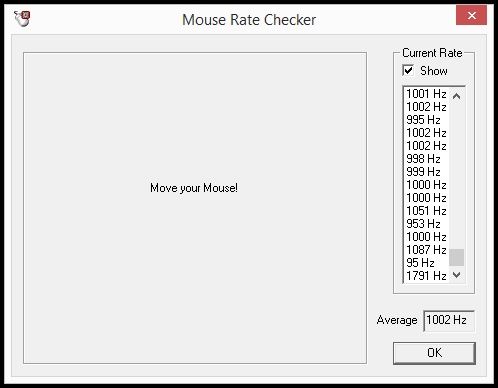Close the Mouse Rate Checker window
498x388 pixels.
click(x=471, y=15)
